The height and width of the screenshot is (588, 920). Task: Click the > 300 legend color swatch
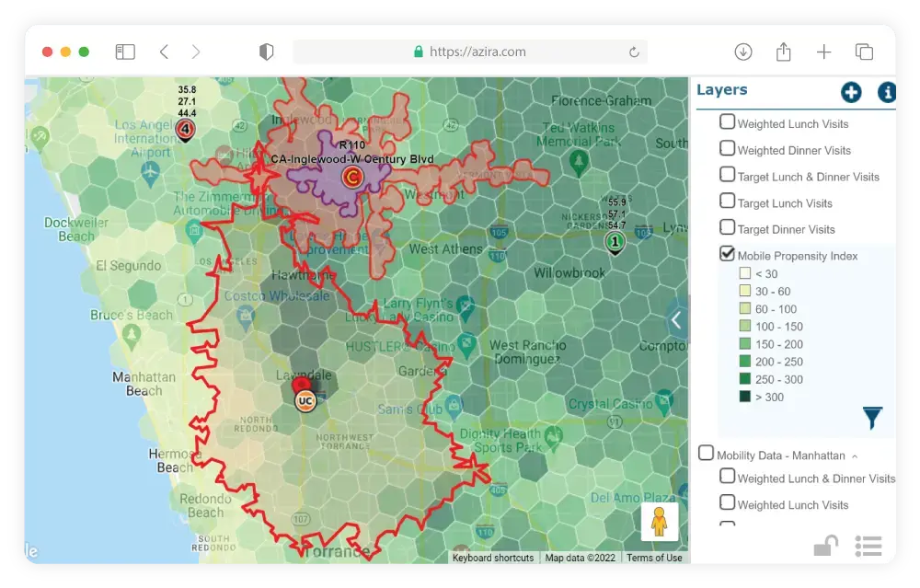point(745,397)
